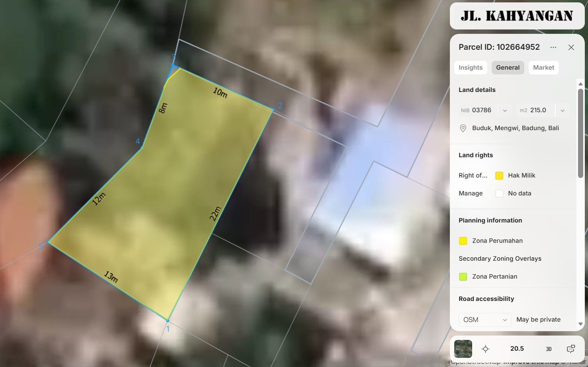Image resolution: width=588 pixels, height=367 pixels.
Task: Expand the NIB 03786 dropdown
Action: [505, 111]
